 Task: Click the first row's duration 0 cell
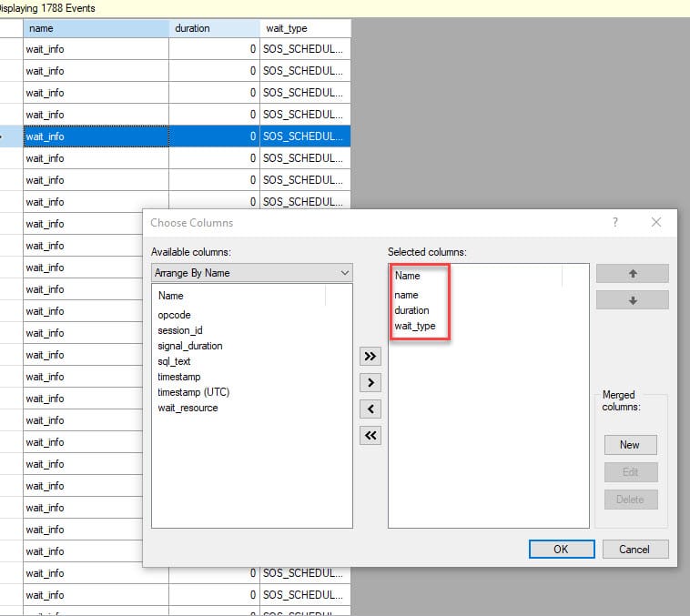coord(214,49)
